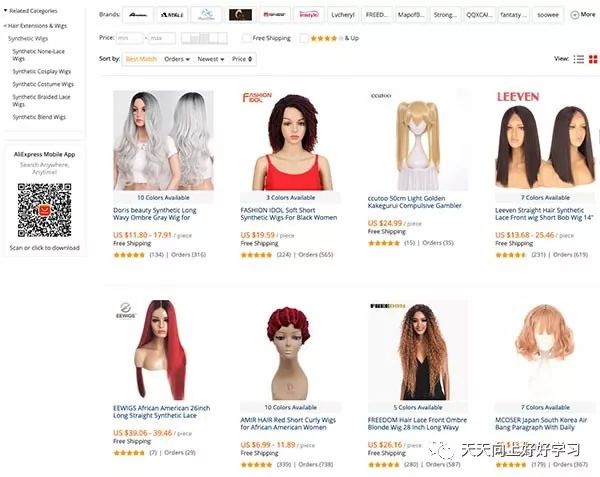Open Synthetic Cosplay Wigs category
This screenshot has height=477, width=600.
[41, 72]
